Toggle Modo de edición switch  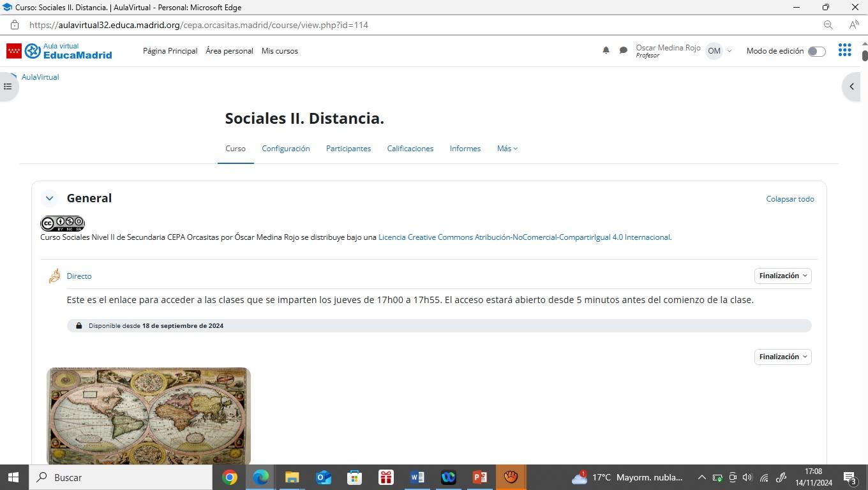tap(816, 51)
